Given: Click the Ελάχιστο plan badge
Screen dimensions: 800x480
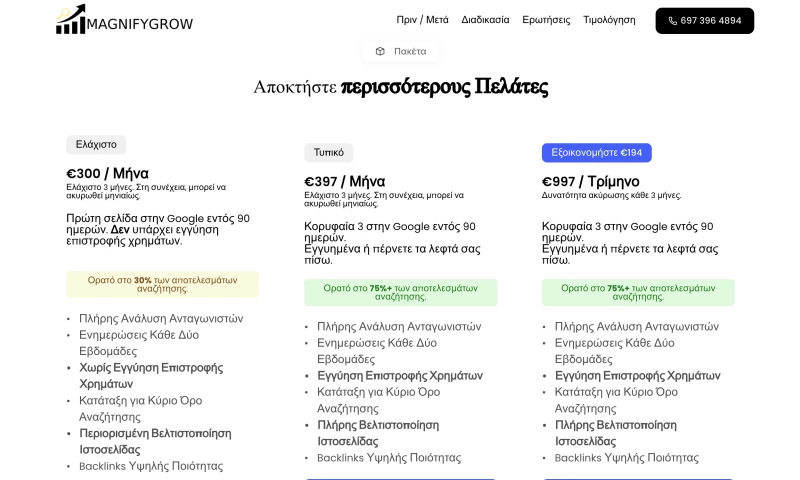Looking at the screenshot, I should pos(96,144).
